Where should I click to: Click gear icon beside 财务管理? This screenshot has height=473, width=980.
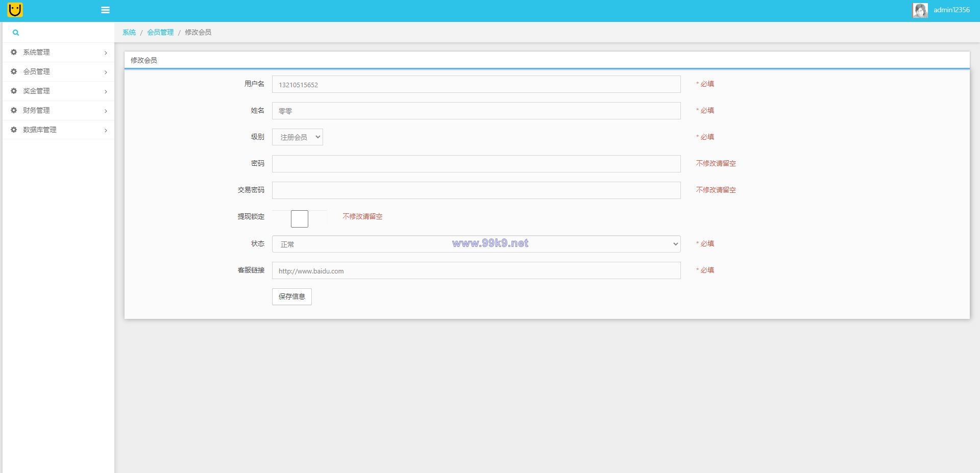point(14,110)
